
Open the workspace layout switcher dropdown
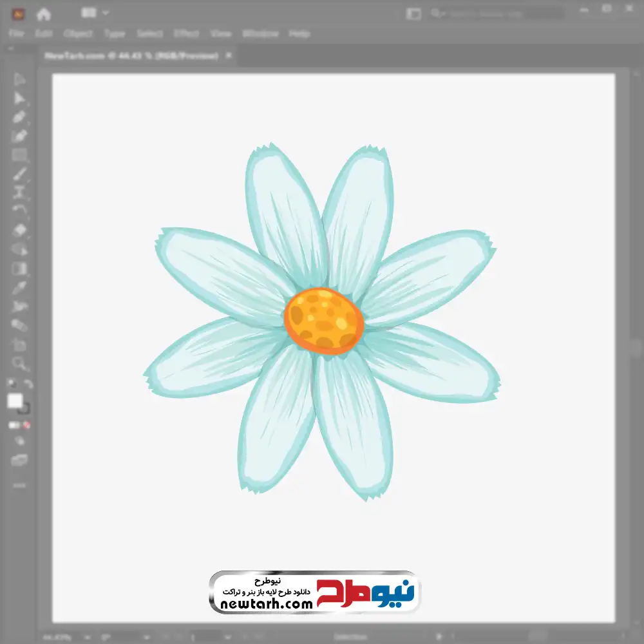[95, 13]
